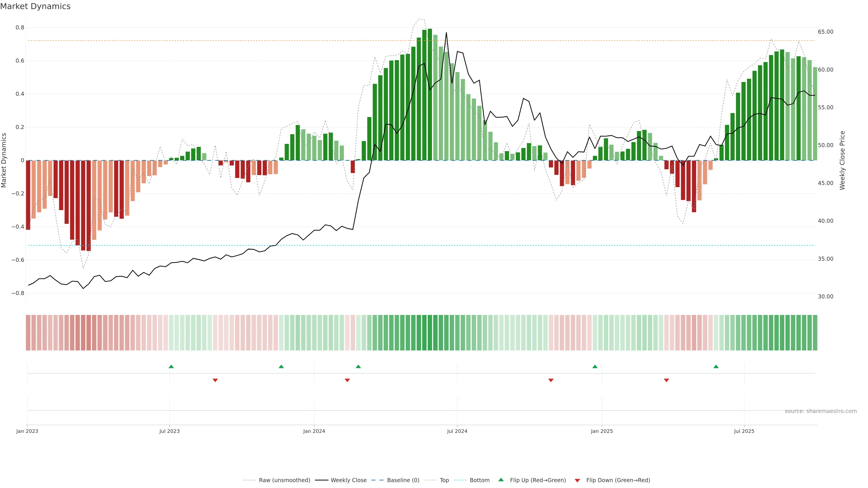Click the Flip Down (Green→Red) legend item
Image resolution: width=868 pixels, height=488 pixels.
(618, 480)
